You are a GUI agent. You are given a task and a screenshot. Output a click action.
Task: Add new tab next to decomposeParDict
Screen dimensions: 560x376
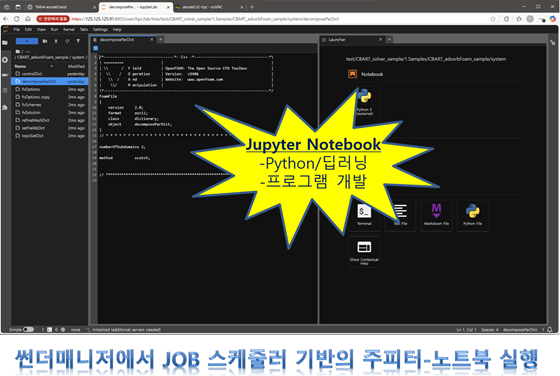[161, 40]
